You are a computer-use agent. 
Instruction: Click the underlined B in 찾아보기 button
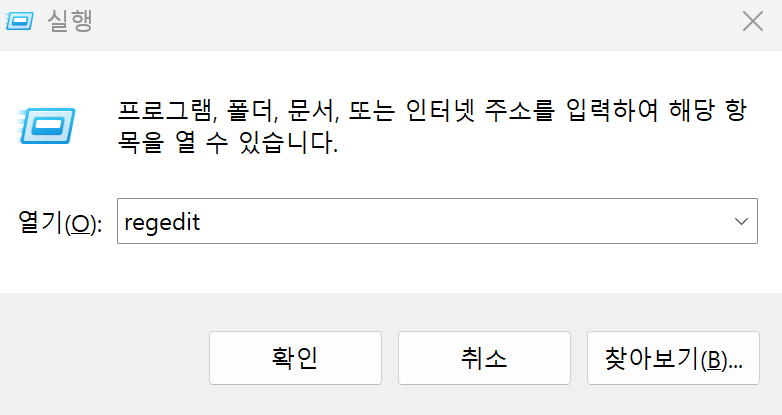pos(714,360)
